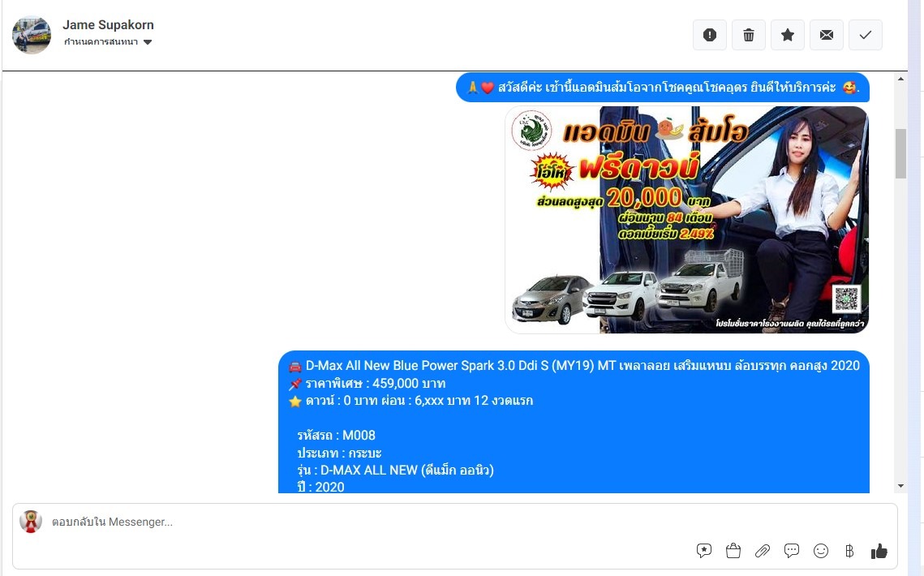This screenshot has height=576, width=924.
Task: Select the greeting message สวัสดีค่ะ bubble
Action: coord(663,88)
